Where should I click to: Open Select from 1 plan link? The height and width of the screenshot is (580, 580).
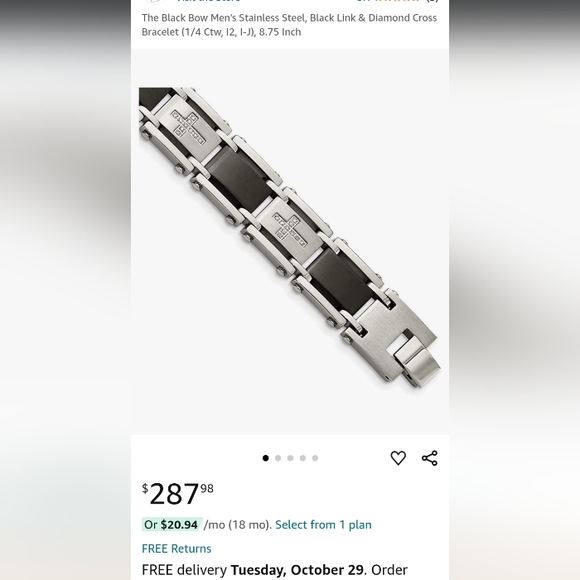point(323,525)
